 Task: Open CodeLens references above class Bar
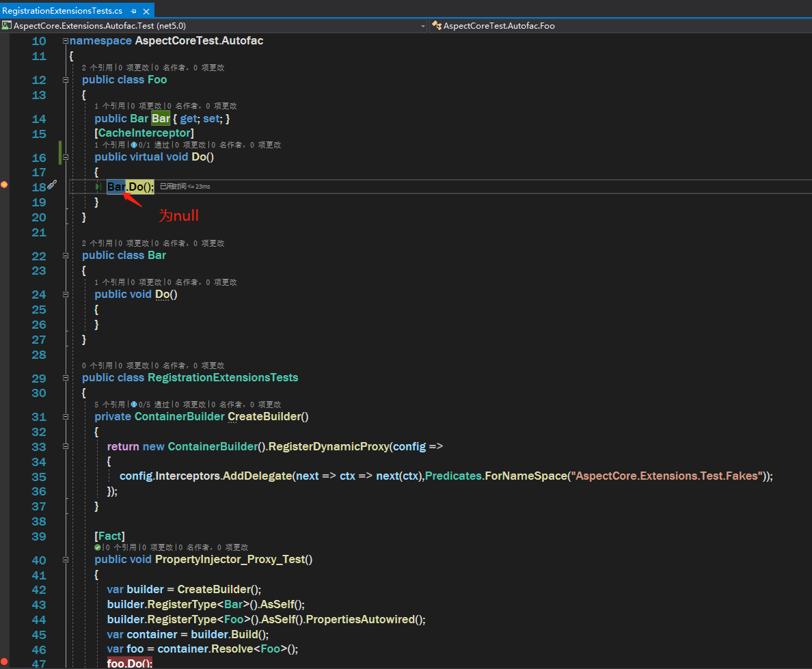(97, 243)
